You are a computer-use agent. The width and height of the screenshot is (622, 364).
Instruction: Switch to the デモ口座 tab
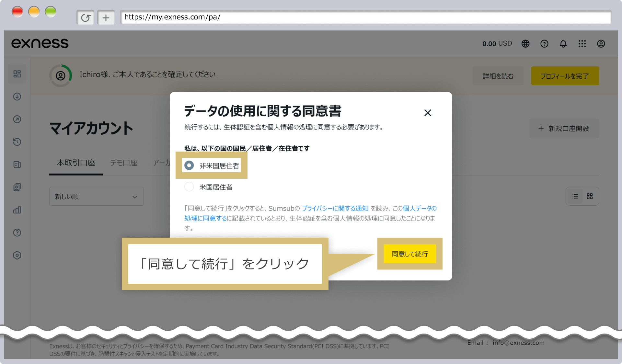[x=124, y=163]
